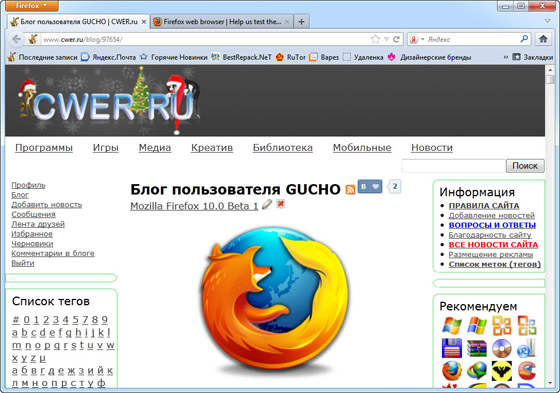Bookmark this page with the star icon
The width and height of the screenshot is (560, 393).
[x=375, y=39]
